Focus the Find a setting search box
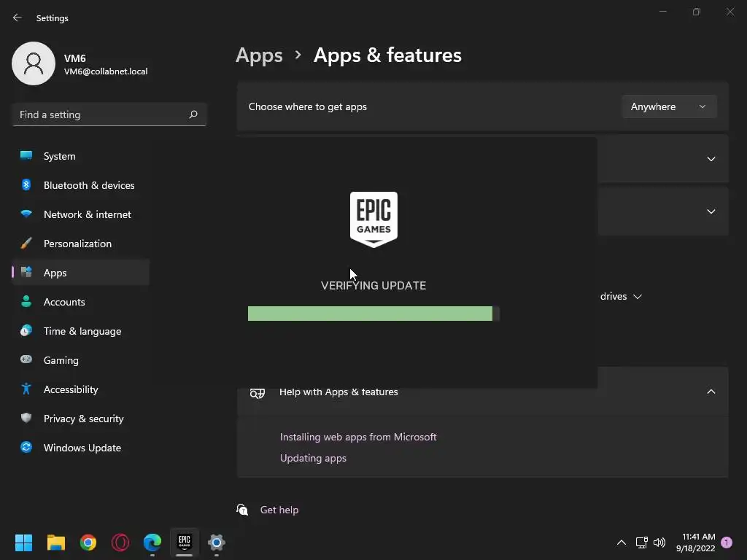747x560 pixels. [x=109, y=114]
